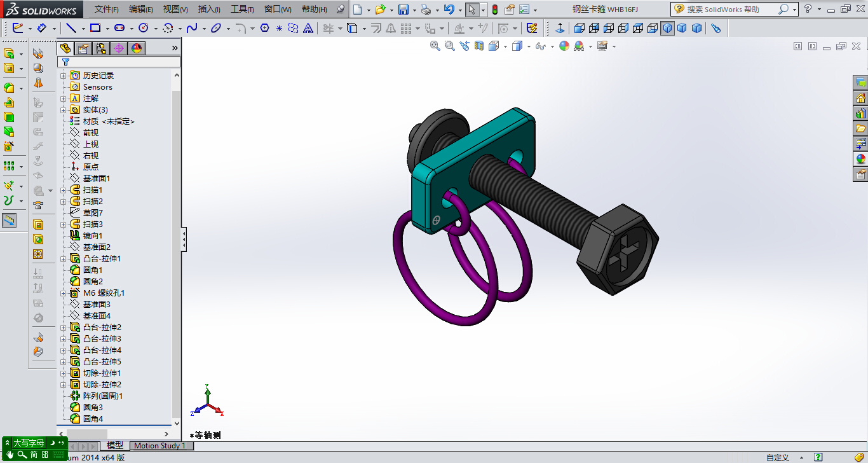Open the DimXpertManager tab
Image resolution: width=868 pixels, height=463 pixels.
[119, 48]
